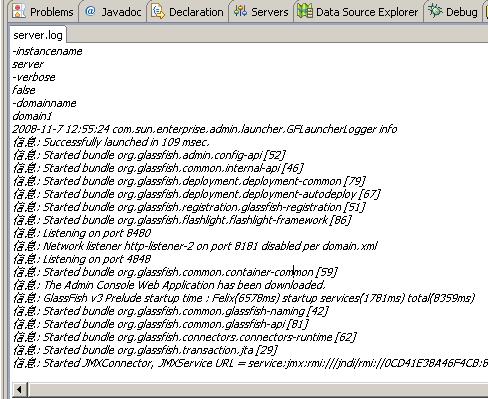This screenshot has width=488, height=399.
Task: Click the http-listener-2 port 8181 disabled line
Action: [x=195, y=246]
